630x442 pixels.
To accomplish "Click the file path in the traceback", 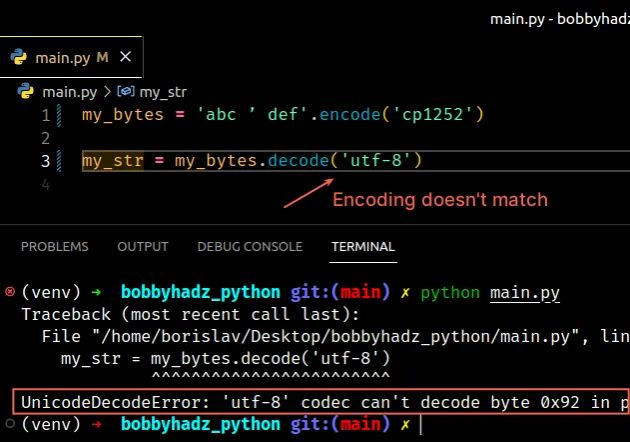I will 335,336.
